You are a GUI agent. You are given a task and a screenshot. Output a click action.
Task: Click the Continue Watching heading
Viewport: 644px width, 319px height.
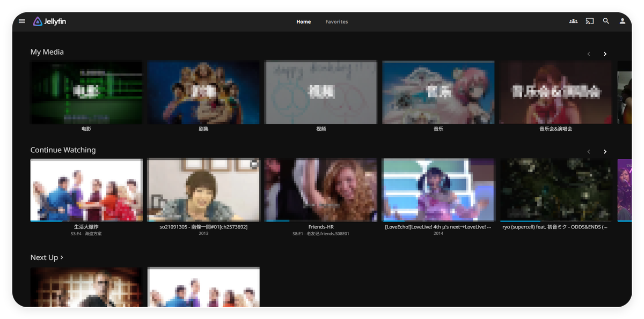[x=63, y=150]
